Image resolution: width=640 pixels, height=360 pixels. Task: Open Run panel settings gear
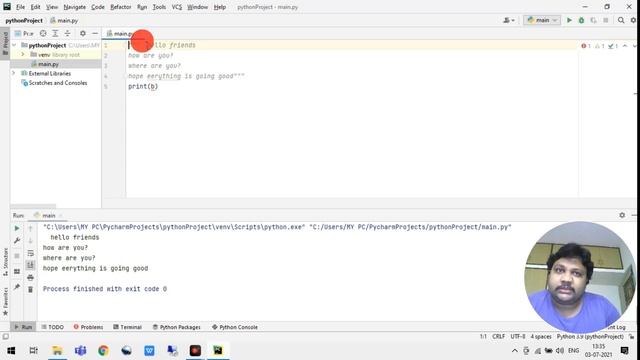(x=622, y=215)
